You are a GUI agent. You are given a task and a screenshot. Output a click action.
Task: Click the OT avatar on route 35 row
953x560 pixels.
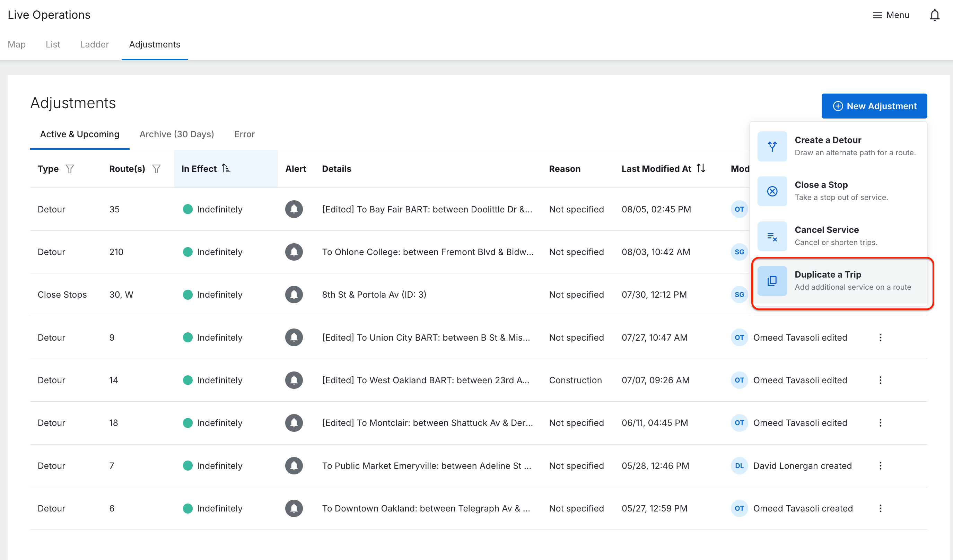coord(739,209)
